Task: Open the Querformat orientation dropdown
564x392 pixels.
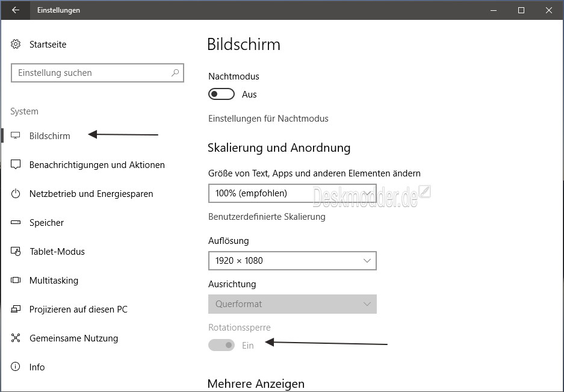Action: click(292, 304)
